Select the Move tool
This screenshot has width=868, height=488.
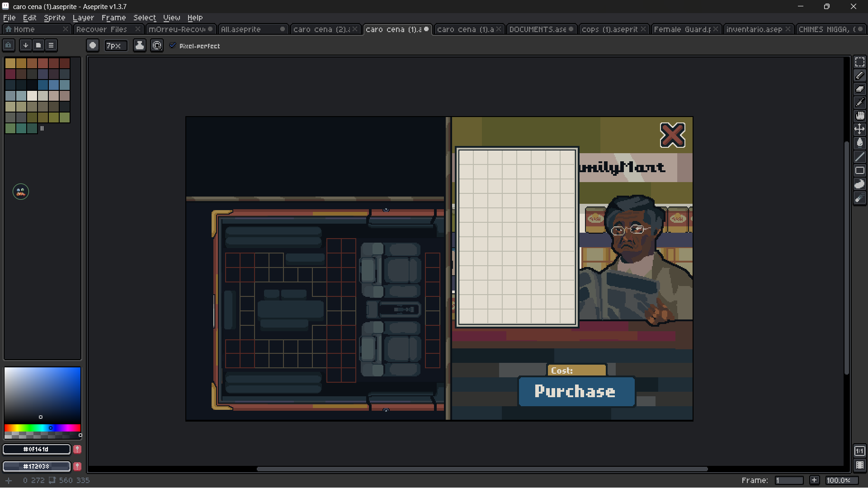pyautogui.click(x=859, y=129)
